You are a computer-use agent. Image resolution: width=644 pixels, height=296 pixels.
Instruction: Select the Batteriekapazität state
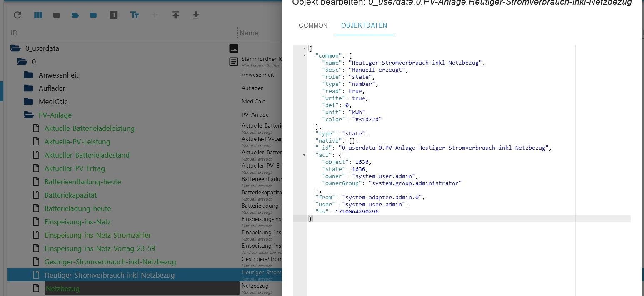tap(70, 195)
